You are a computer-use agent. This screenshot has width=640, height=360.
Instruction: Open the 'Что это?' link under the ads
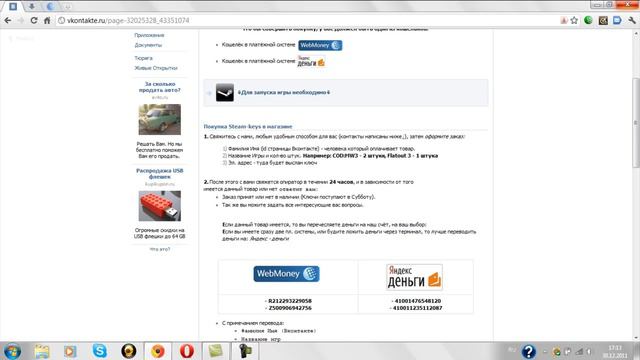(160, 249)
